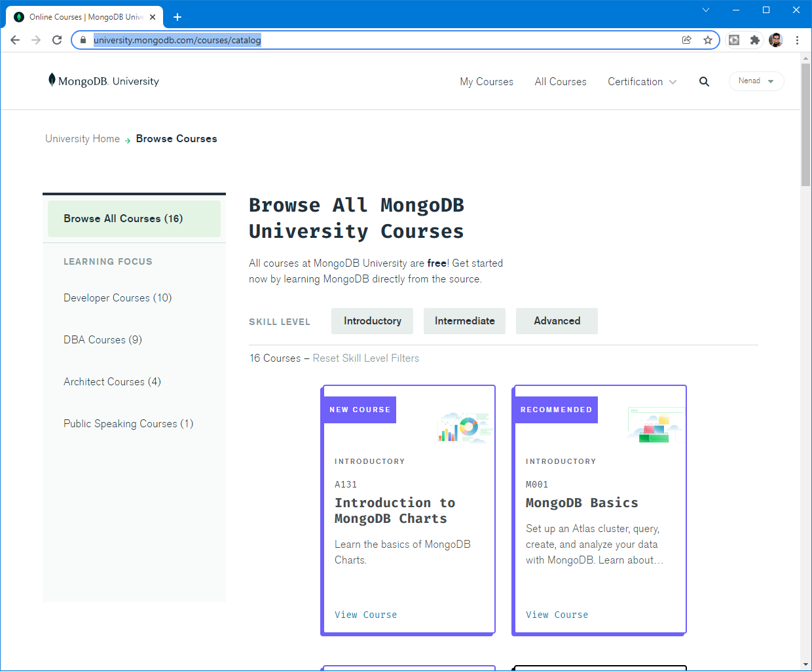Open the tab search chevron in the title bar
Viewport: 812px width, 671px height.
706,10
